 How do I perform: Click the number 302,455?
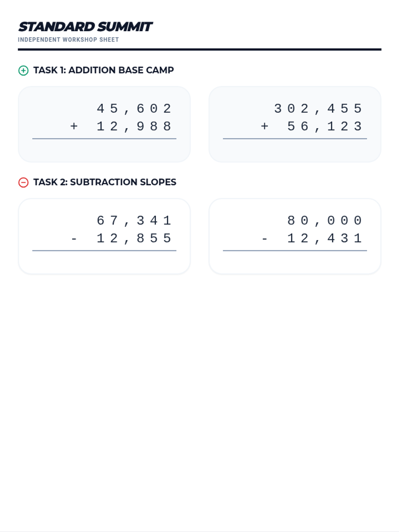click(318, 109)
